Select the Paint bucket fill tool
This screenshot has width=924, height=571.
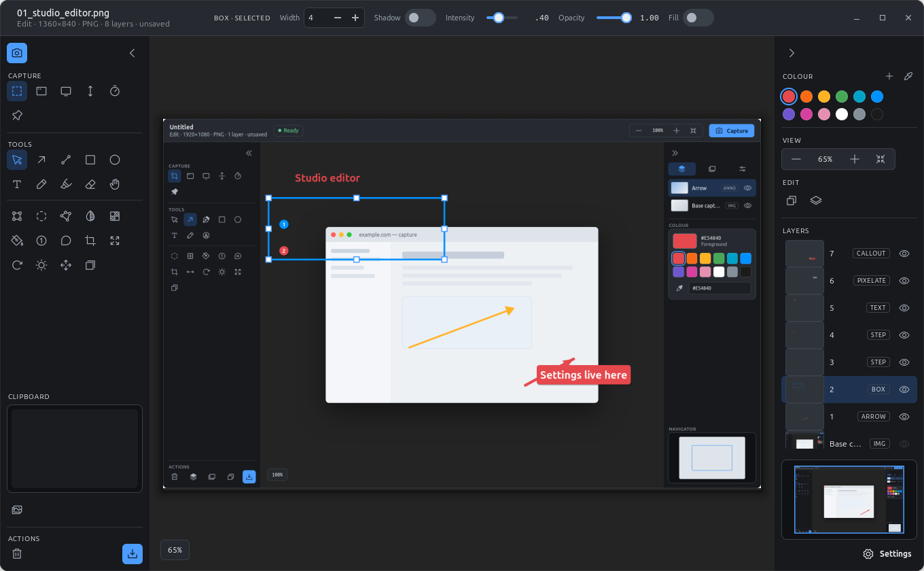click(17, 241)
